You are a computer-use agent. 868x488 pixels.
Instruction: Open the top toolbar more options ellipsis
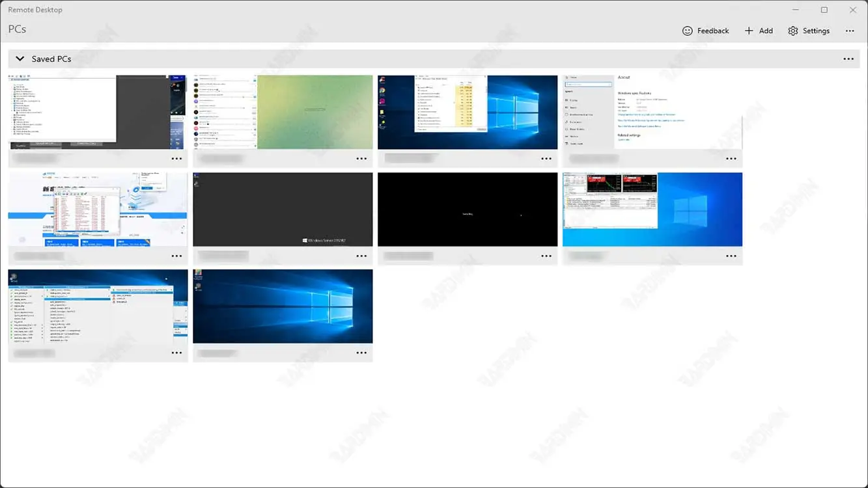[x=850, y=31]
